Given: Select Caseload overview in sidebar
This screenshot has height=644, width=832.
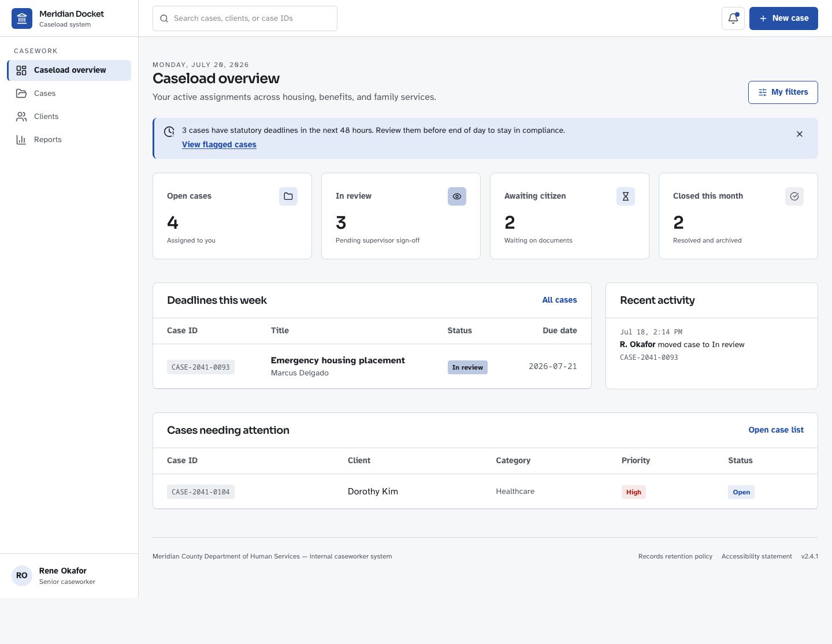Looking at the screenshot, I should (69, 70).
